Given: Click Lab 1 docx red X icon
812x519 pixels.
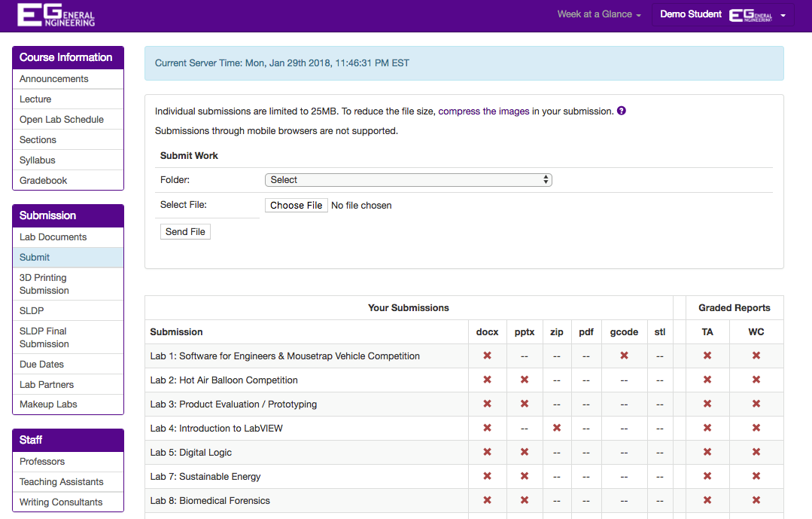Looking at the screenshot, I should point(488,356).
